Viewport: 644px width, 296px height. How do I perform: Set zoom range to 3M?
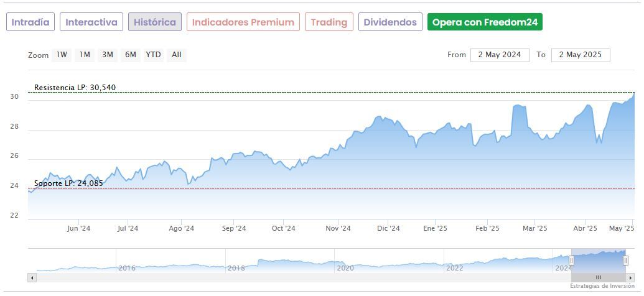point(108,55)
